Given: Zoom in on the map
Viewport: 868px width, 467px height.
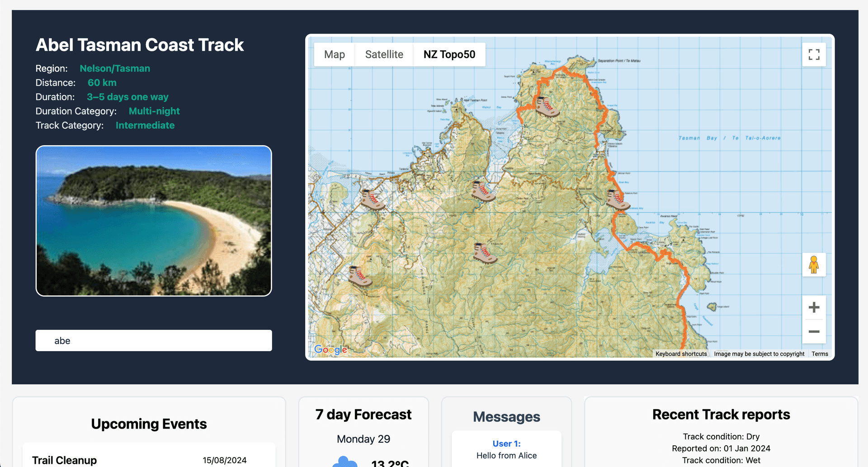Looking at the screenshot, I should [814, 307].
